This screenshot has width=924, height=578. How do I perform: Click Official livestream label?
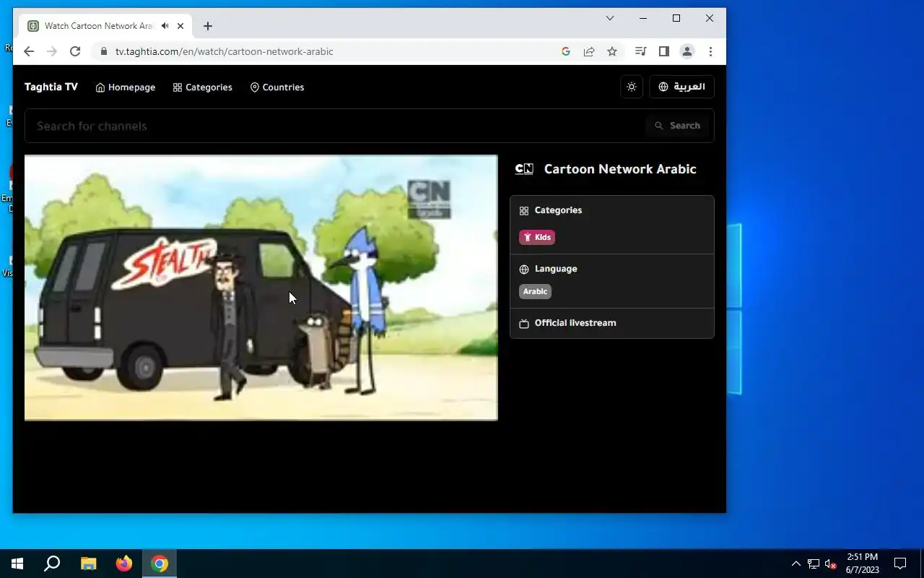(x=575, y=323)
